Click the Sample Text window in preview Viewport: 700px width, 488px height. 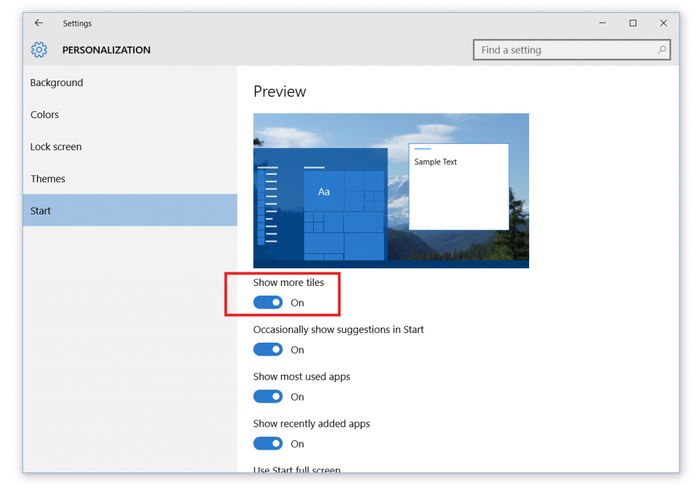[x=458, y=187]
